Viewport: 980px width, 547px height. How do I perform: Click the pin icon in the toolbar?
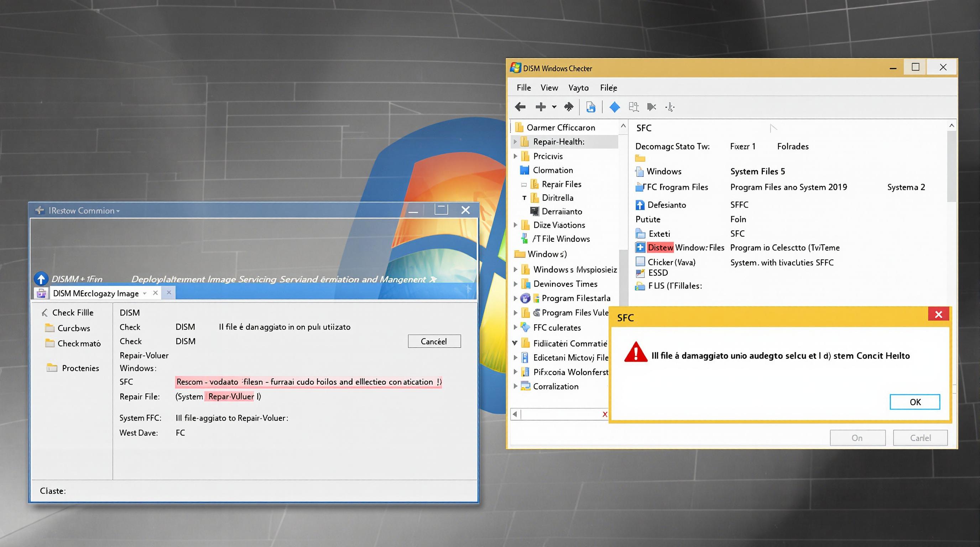pos(569,106)
